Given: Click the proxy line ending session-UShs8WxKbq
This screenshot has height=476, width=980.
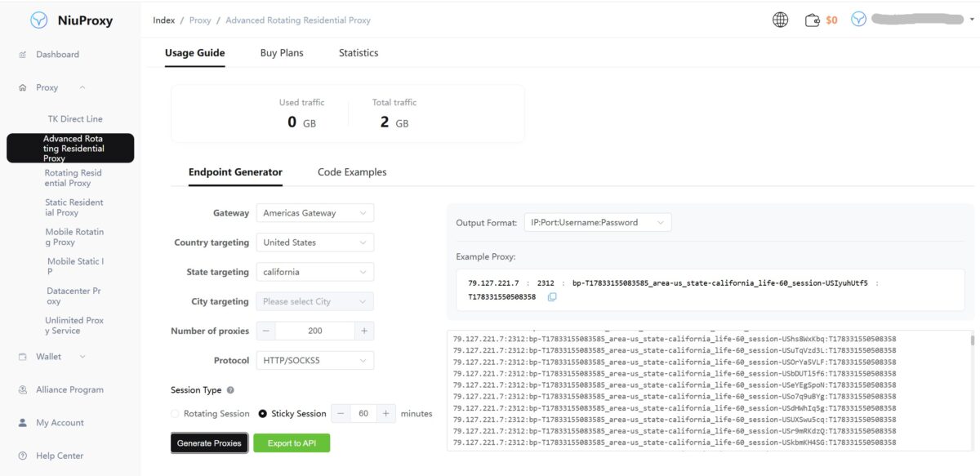Looking at the screenshot, I should pos(675,338).
